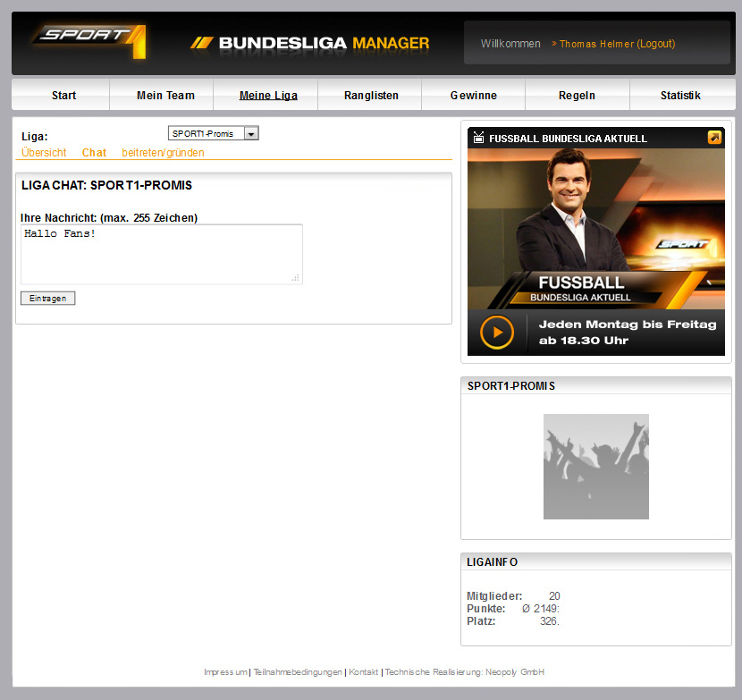Open the Teilnahmebedingungen footer link
The image size is (742, 700).
(298, 671)
